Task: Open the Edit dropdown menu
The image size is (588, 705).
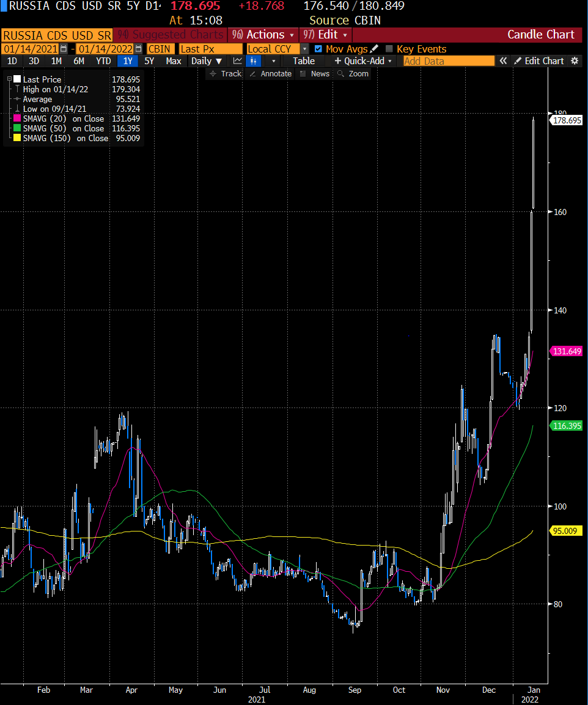Action: pos(325,35)
